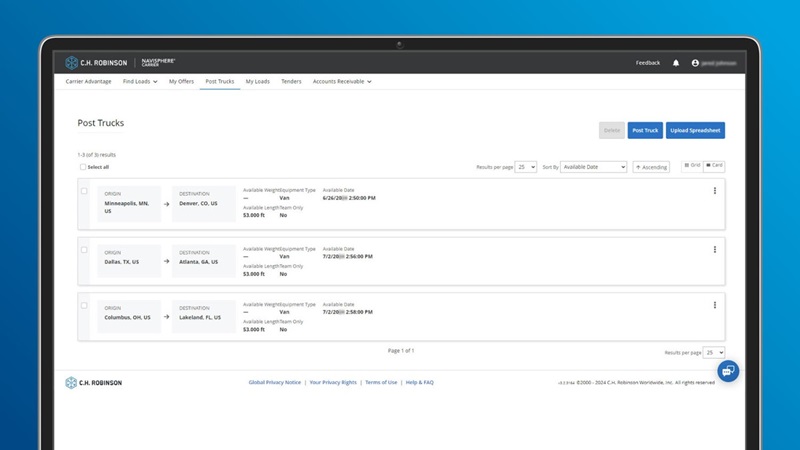800x450 pixels.
Task: Click origin Columbus, OH, US
Action: (x=128, y=317)
